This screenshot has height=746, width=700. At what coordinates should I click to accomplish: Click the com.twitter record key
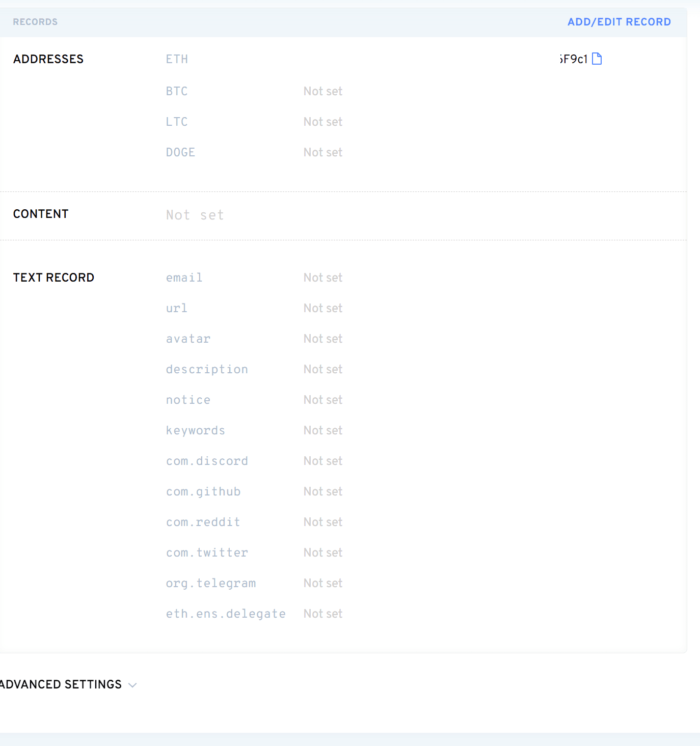point(207,552)
